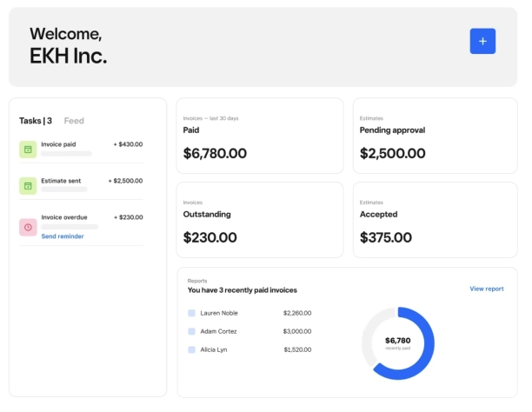Image resolution: width=532 pixels, height=412 pixels.
Task: Click the green Invoice paid icon
Action: point(28,150)
